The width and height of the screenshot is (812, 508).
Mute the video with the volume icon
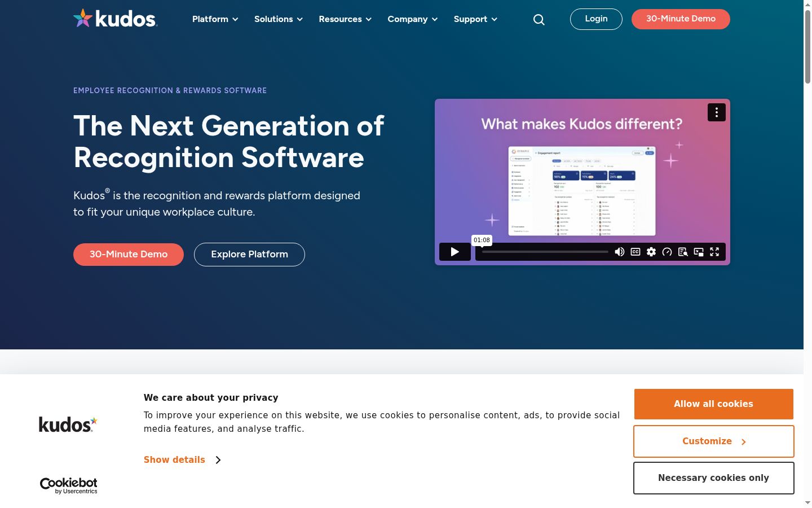tap(619, 252)
